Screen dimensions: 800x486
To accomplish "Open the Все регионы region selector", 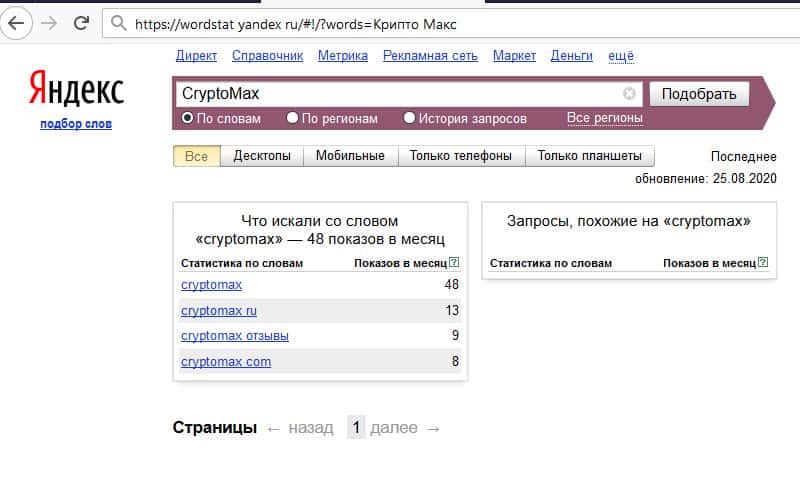I will [x=604, y=118].
